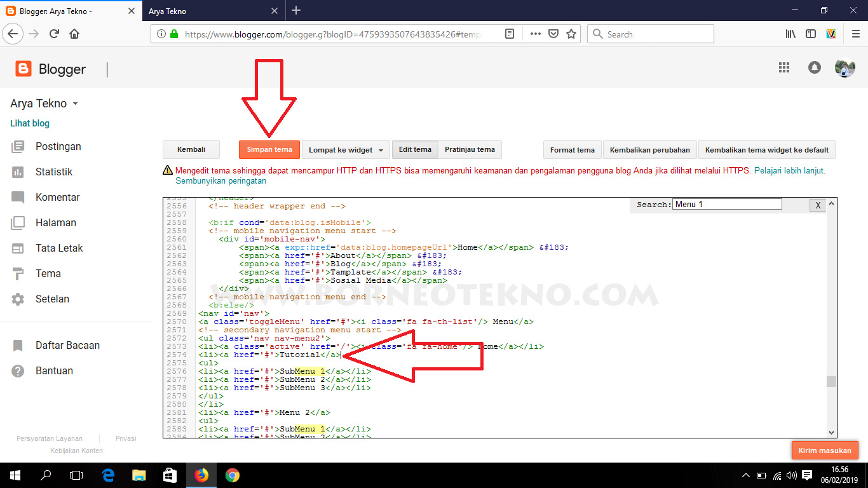Open the page actions menu in address bar
This screenshot has height=488, width=868.
535,34
